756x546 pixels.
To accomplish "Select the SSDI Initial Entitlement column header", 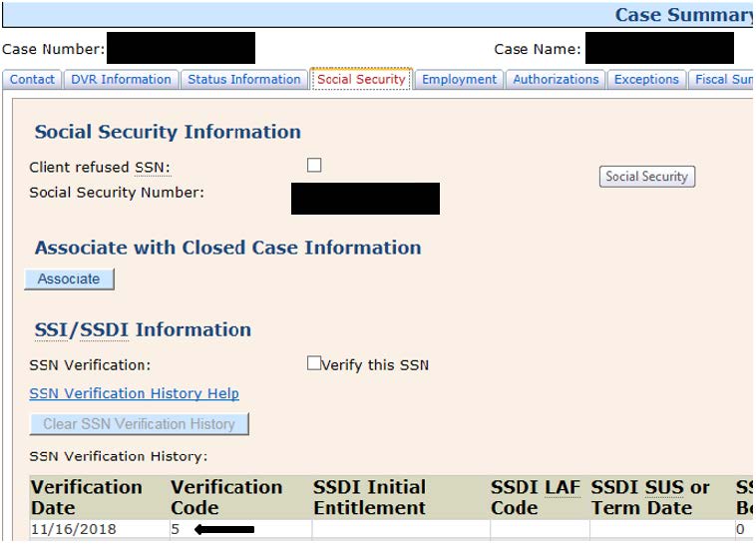I will (x=369, y=497).
